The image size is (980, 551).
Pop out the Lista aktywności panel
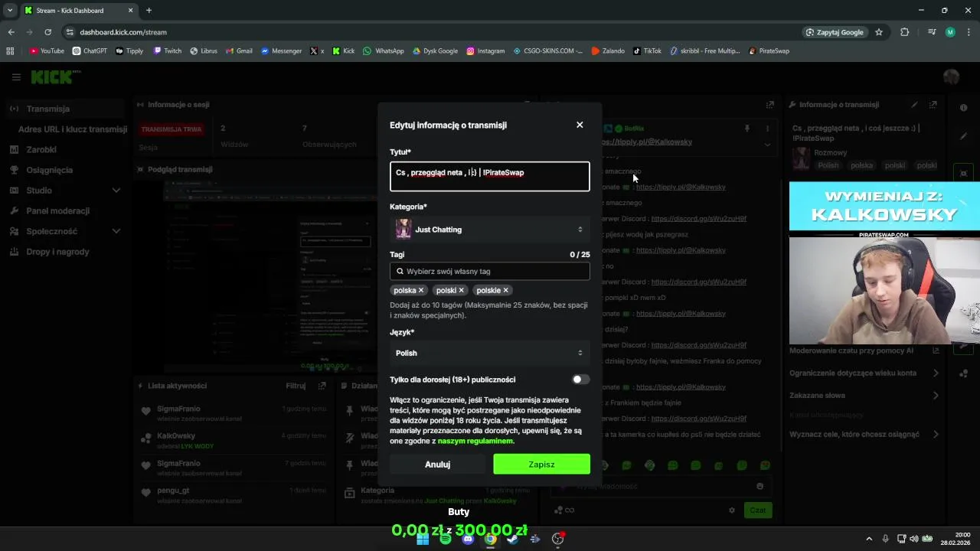tap(322, 386)
